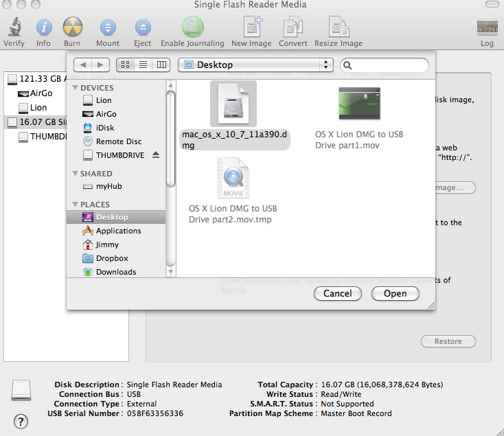504x436 pixels.
Task: Click the Enable Journaling icon
Action: (192, 27)
